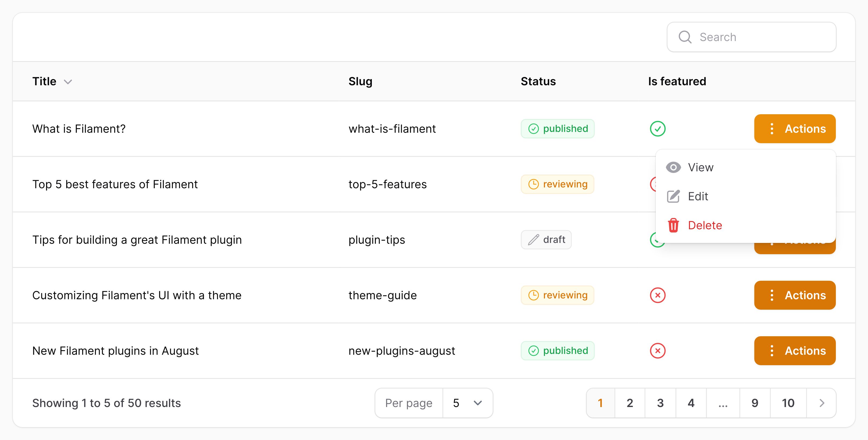Click title 'Top 5 best features of Filament'
Viewport: 868px width, 440px height.
pyautogui.click(x=115, y=184)
